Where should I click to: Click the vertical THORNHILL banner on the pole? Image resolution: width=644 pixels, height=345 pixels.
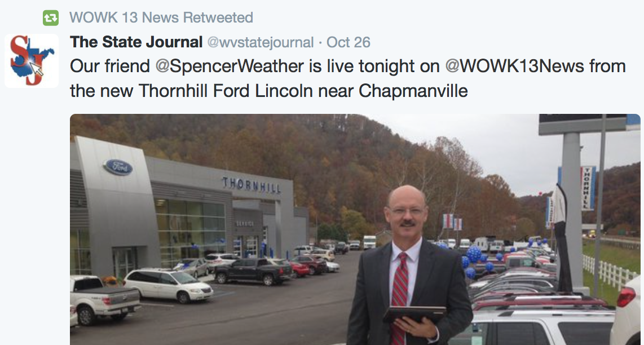(588, 188)
